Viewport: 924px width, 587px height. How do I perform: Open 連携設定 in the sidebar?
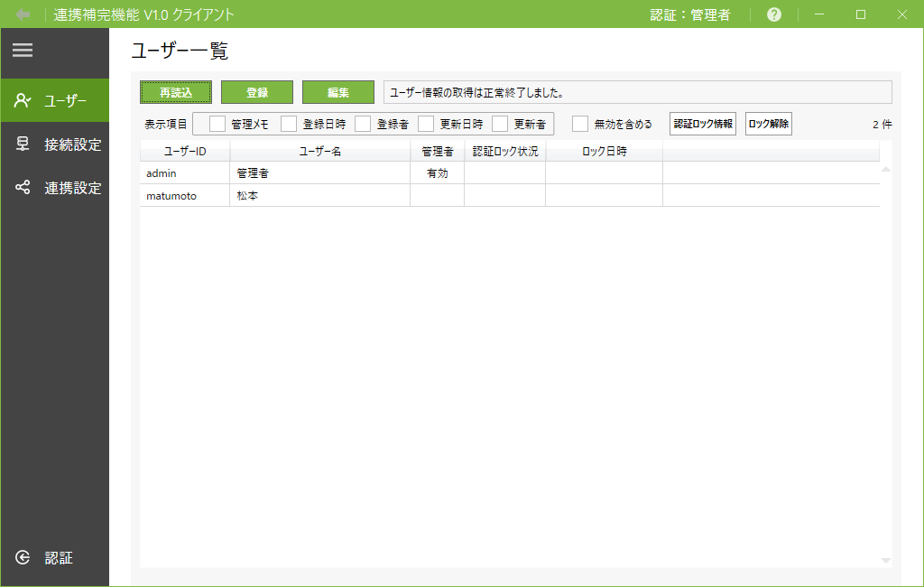click(x=72, y=188)
